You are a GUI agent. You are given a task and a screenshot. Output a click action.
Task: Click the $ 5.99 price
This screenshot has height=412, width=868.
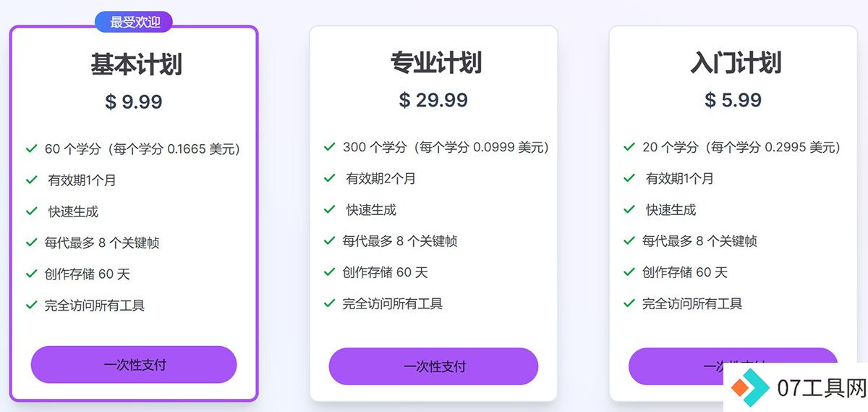point(733,100)
